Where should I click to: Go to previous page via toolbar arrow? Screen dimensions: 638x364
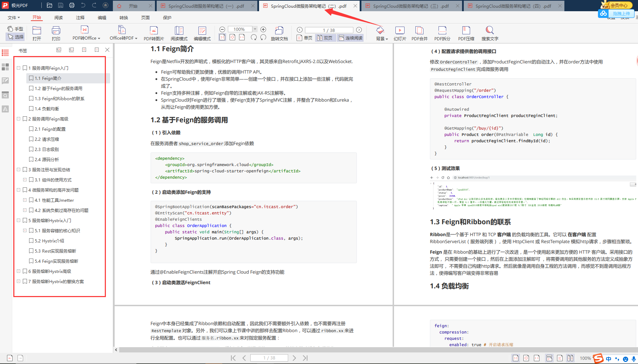pos(300,30)
